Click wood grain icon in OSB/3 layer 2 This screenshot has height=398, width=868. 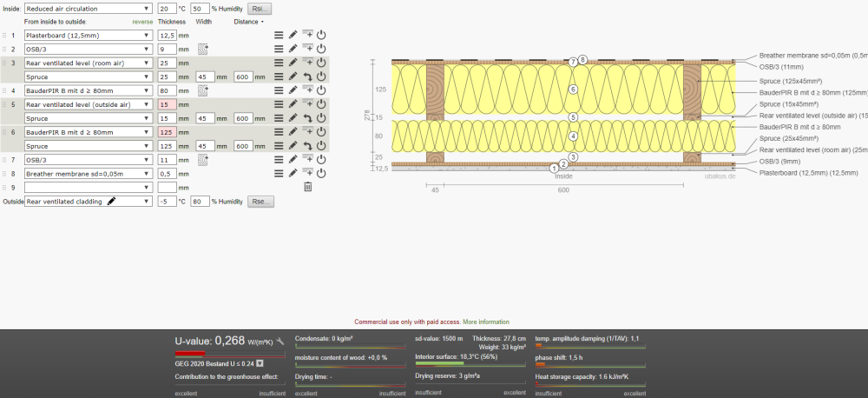[202, 49]
